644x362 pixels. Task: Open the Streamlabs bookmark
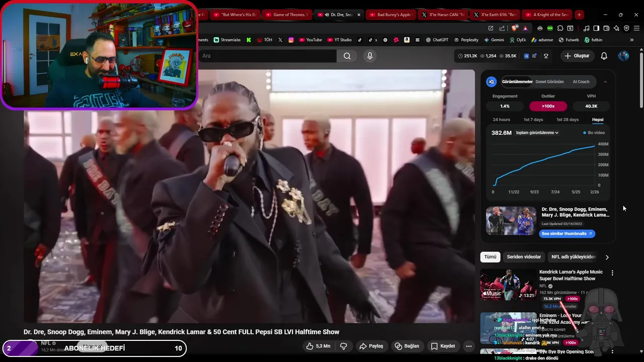pyautogui.click(x=227, y=40)
